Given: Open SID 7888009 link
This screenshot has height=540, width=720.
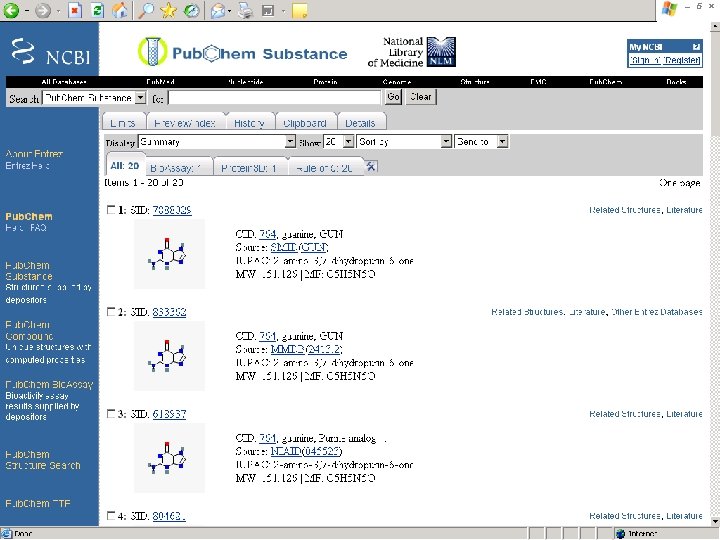Looking at the screenshot, I should click(172, 210).
